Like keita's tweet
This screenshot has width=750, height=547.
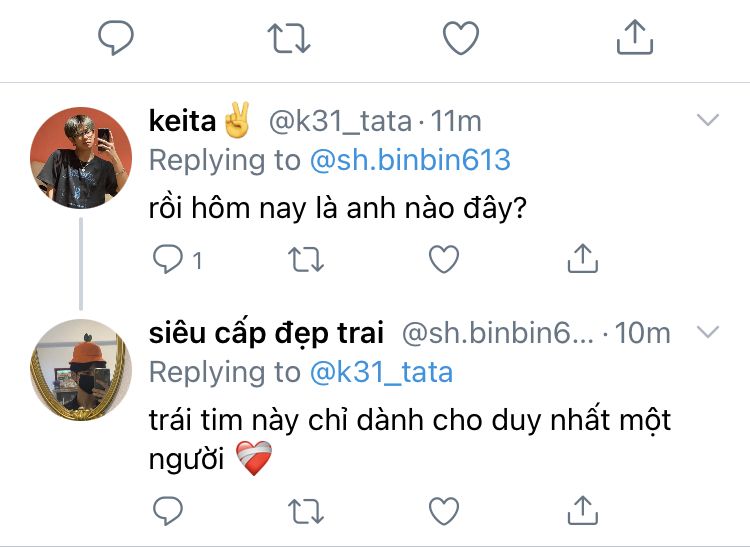443,260
